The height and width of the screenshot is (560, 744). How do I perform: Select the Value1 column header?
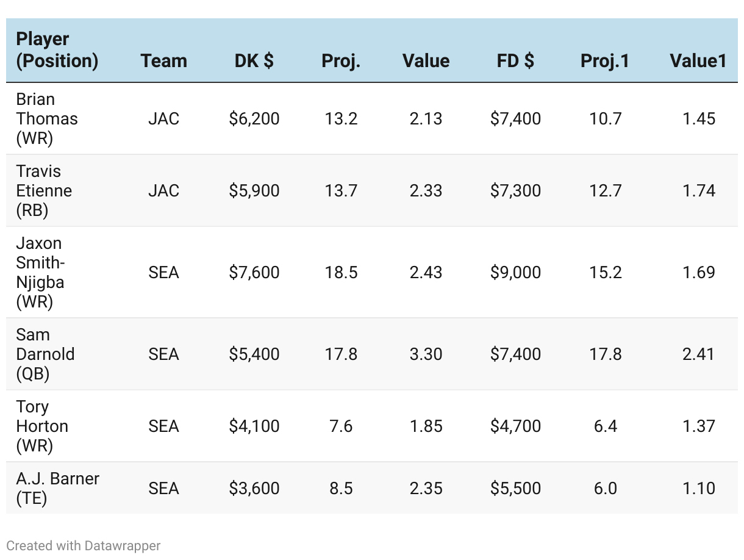click(698, 61)
